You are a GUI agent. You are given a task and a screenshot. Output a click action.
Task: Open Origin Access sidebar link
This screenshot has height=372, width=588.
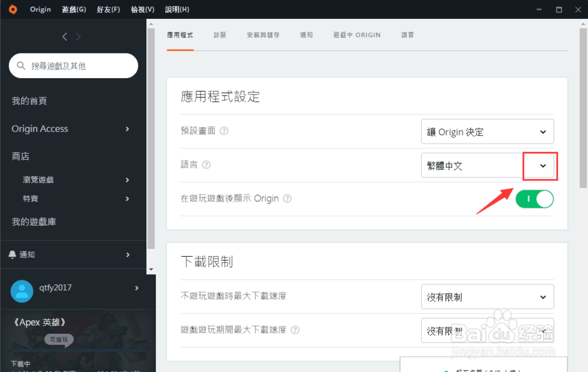click(40, 129)
